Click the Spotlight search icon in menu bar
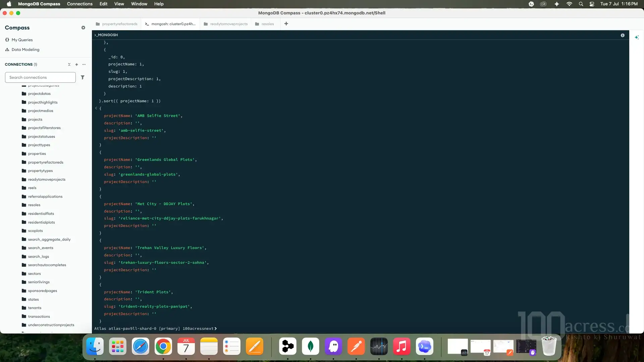 581,4
